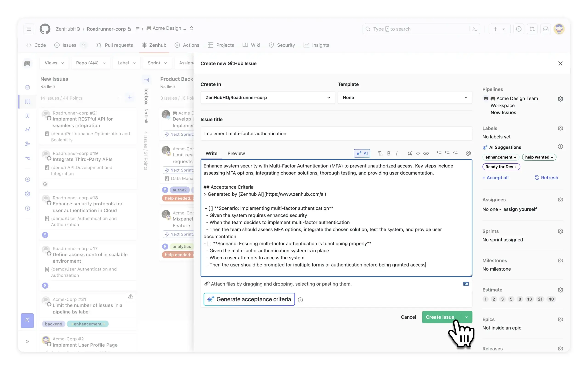Open AI Suggestions help icon
588x370 pixels.
click(560, 147)
